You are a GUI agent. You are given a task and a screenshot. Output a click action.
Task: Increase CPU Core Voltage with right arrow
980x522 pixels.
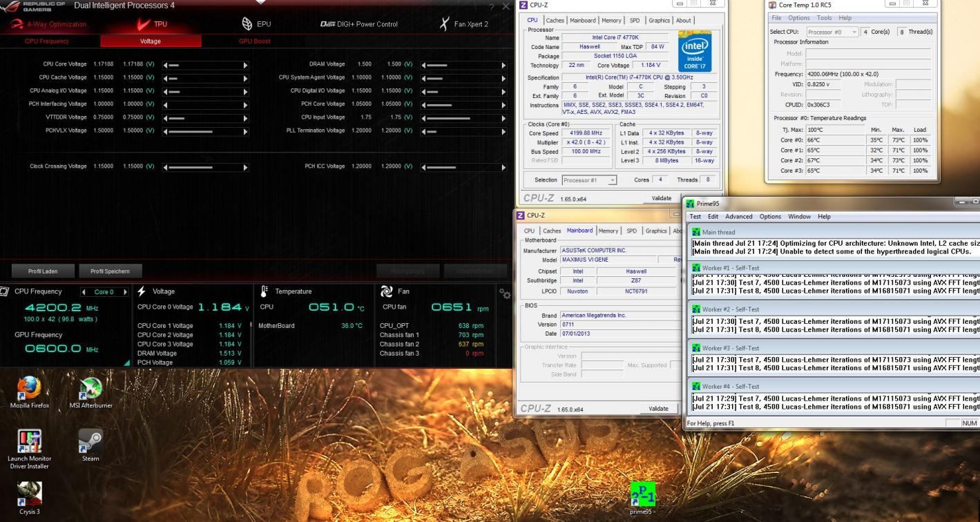(x=246, y=65)
